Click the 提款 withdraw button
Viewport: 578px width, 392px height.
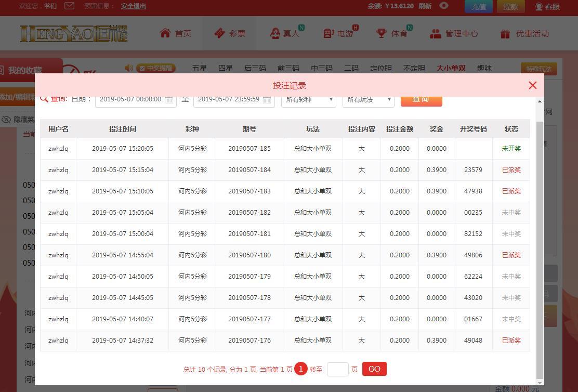pos(510,7)
